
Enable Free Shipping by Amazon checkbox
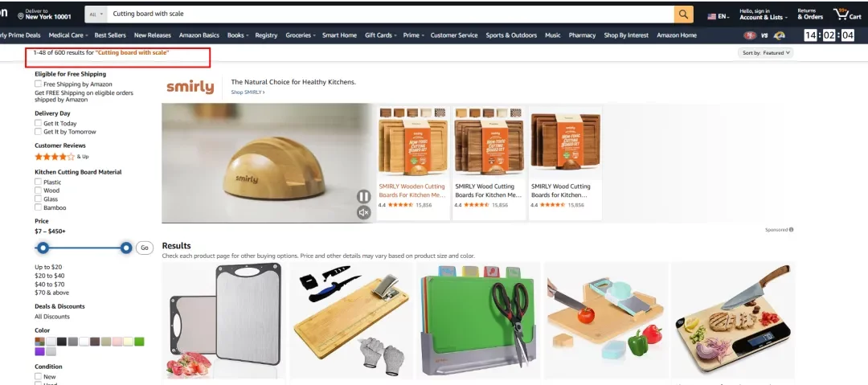[39, 84]
